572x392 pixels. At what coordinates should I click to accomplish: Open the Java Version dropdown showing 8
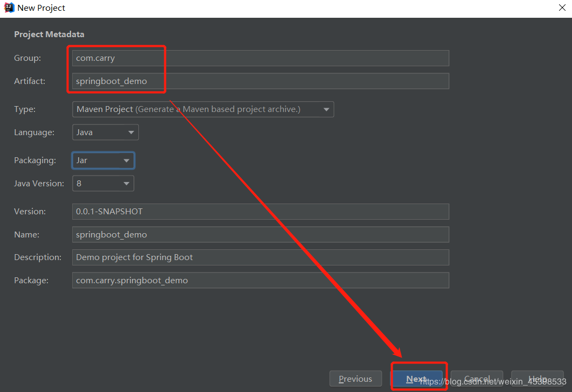point(103,184)
